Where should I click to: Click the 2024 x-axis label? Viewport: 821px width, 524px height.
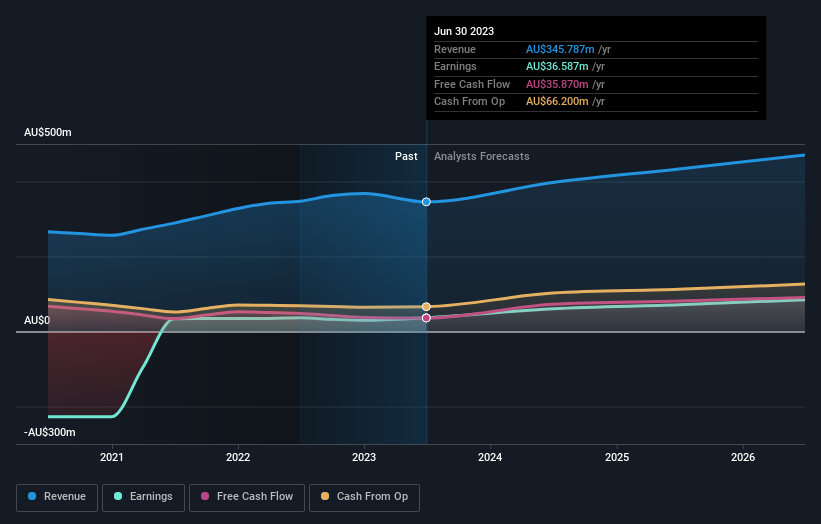coord(490,457)
